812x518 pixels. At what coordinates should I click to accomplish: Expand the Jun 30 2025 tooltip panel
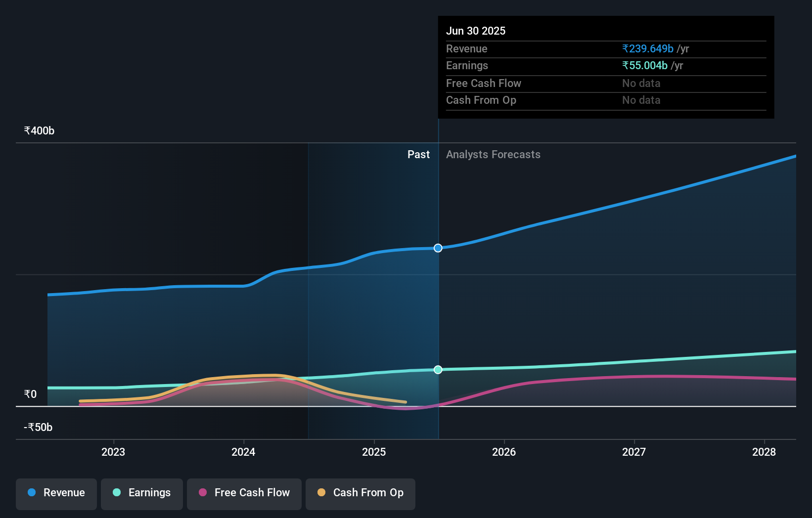coord(476,30)
